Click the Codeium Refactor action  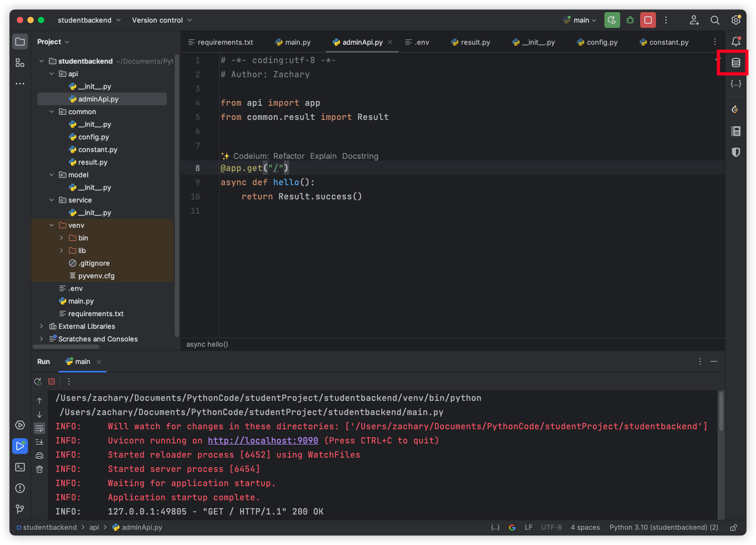[289, 156]
